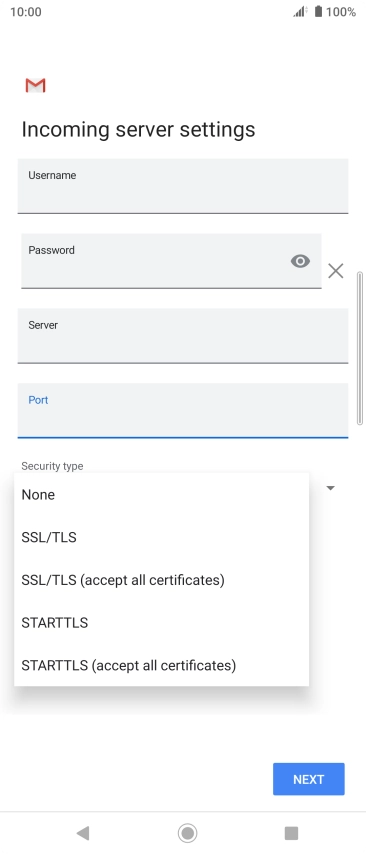Click inside the Port field
Viewport: 366px width, 854px height.
point(182,410)
